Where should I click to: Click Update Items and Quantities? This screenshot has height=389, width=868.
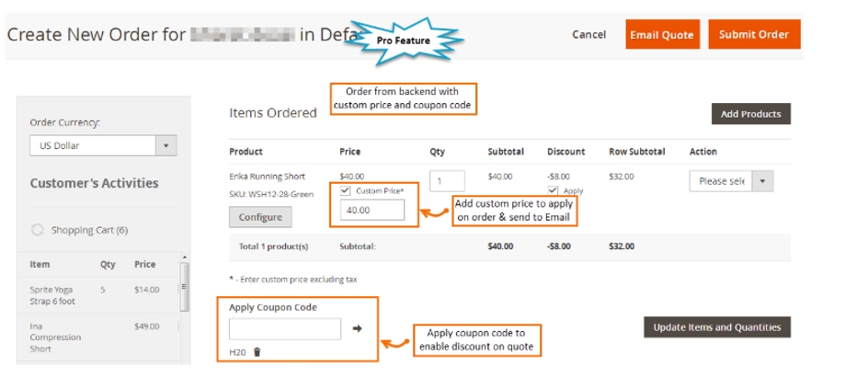[716, 327]
